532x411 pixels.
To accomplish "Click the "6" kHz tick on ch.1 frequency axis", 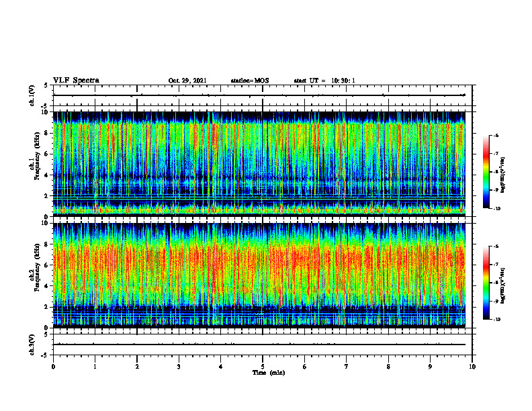I will click(47, 154).
